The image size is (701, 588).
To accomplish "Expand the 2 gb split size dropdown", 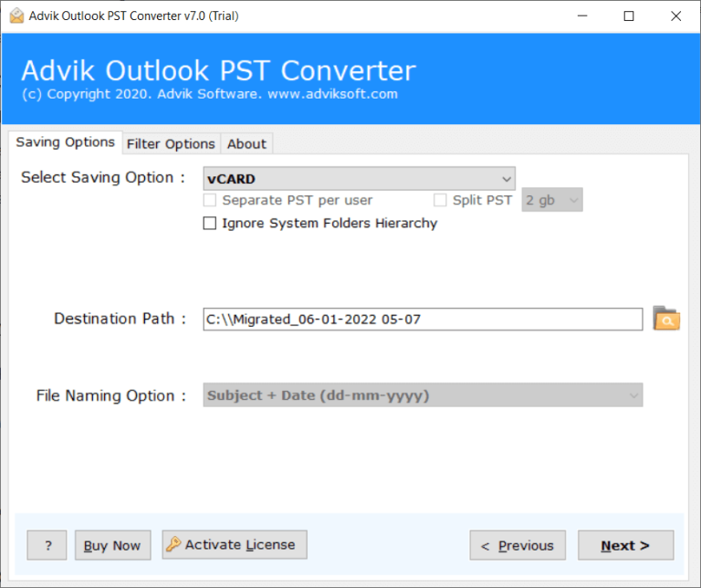I will coord(551,200).
